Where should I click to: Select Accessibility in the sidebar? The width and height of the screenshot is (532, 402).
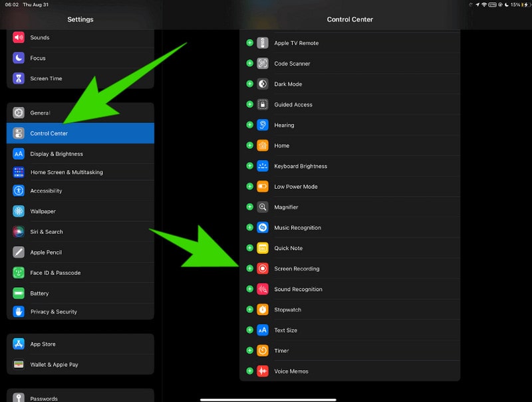tap(46, 191)
